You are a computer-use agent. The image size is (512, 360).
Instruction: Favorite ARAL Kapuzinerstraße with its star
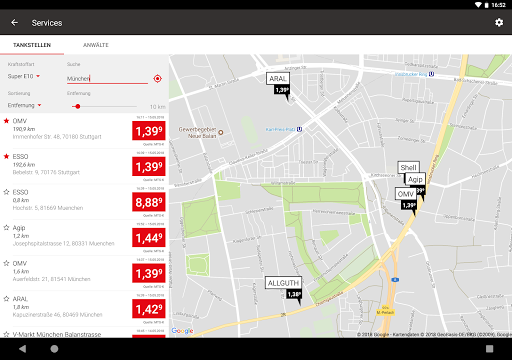tap(6, 298)
